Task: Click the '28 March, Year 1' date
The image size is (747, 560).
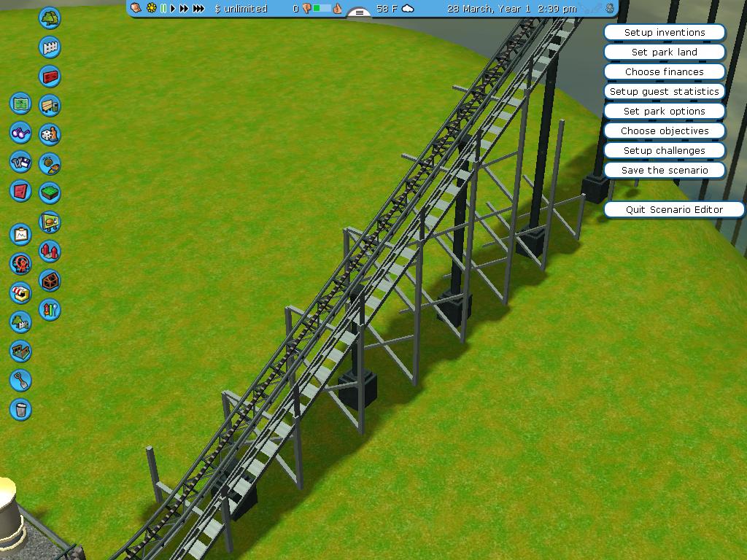Action: pos(489,9)
